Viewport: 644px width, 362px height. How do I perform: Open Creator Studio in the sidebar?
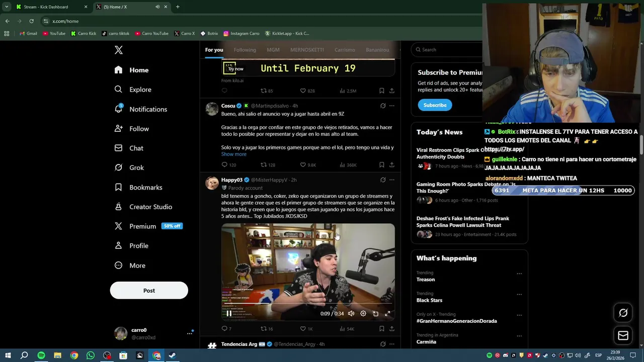click(x=143, y=207)
